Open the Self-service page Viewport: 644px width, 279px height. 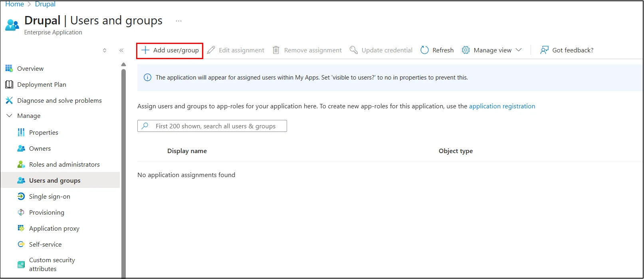pyautogui.click(x=45, y=244)
